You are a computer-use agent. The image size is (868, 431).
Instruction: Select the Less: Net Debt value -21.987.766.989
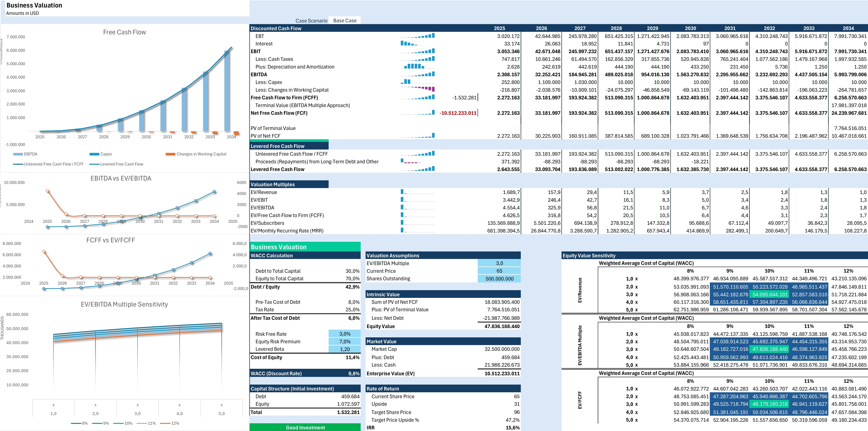[501, 318]
